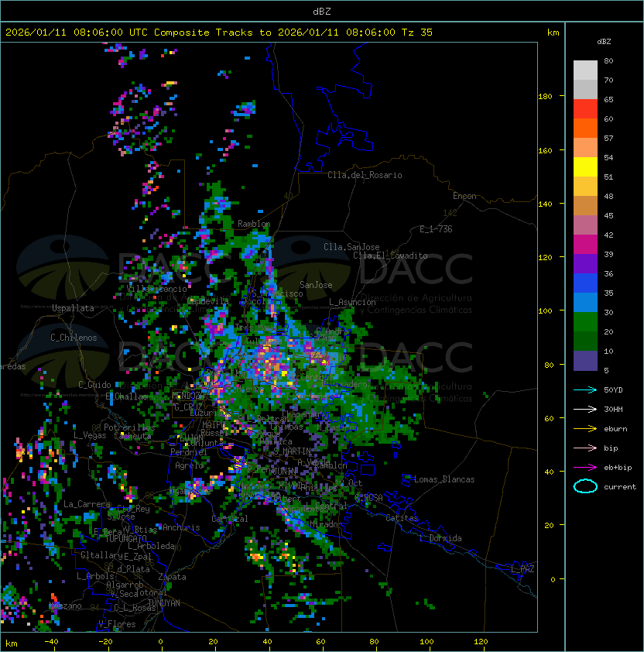Click the L_Vegas map label
Image resolution: width=644 pixels, height=652 pixels.
(x=90, y=435)
